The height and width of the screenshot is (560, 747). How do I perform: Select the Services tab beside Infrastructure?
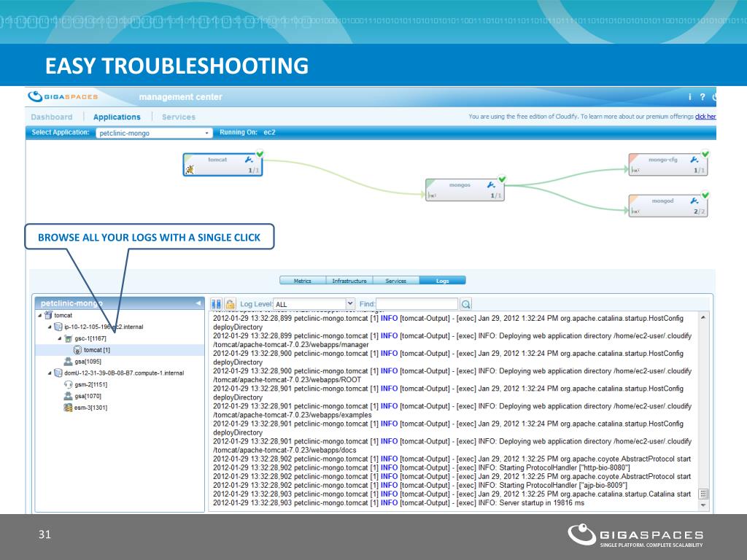(x=396, y=281)
